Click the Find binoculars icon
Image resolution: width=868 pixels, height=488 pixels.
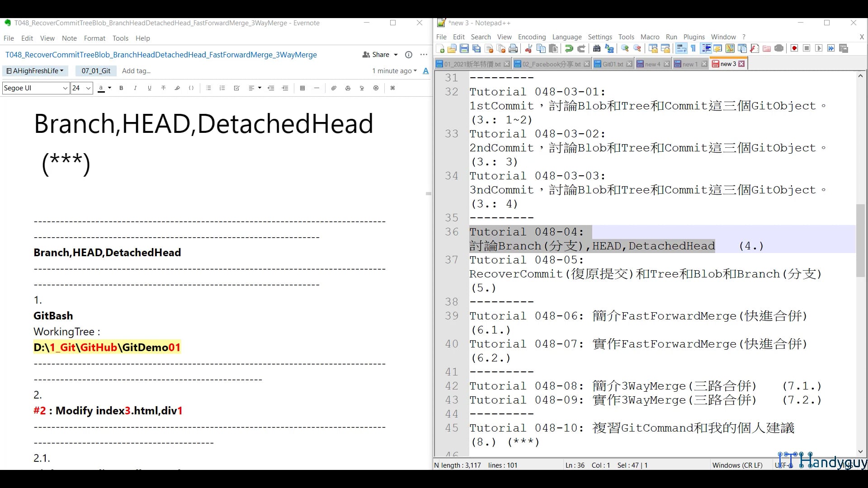pos(597,49)
